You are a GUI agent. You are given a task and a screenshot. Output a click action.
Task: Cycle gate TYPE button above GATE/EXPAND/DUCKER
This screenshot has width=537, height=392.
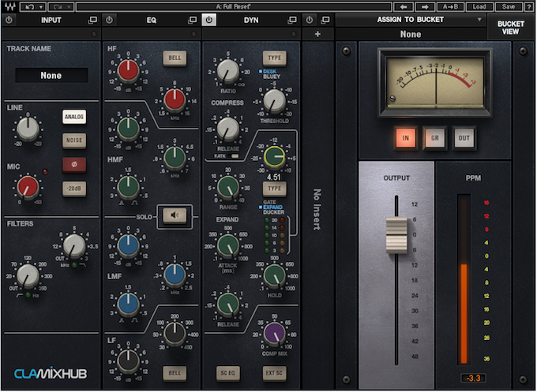[x=274, y=189]
